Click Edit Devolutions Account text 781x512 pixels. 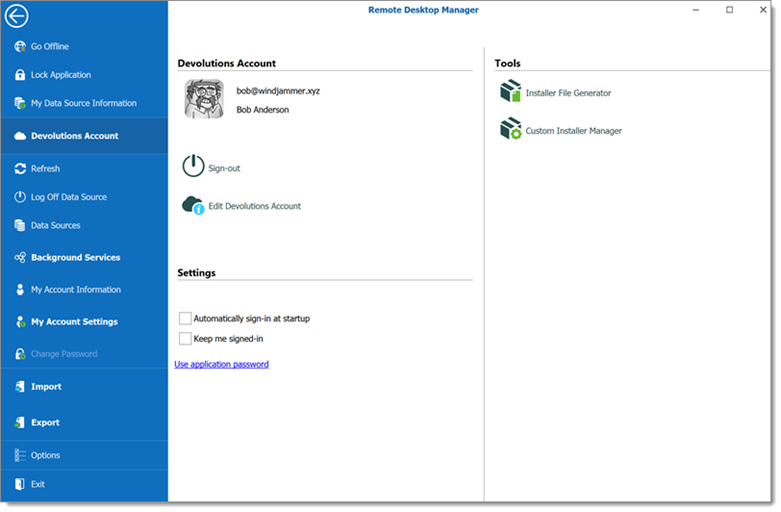click(255, 206)
